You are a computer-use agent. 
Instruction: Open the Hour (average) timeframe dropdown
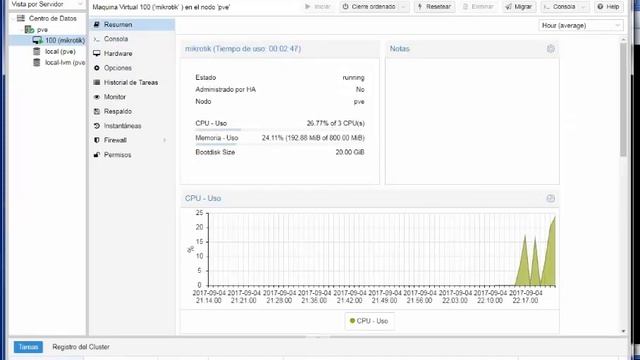click(x=580, y=25)
